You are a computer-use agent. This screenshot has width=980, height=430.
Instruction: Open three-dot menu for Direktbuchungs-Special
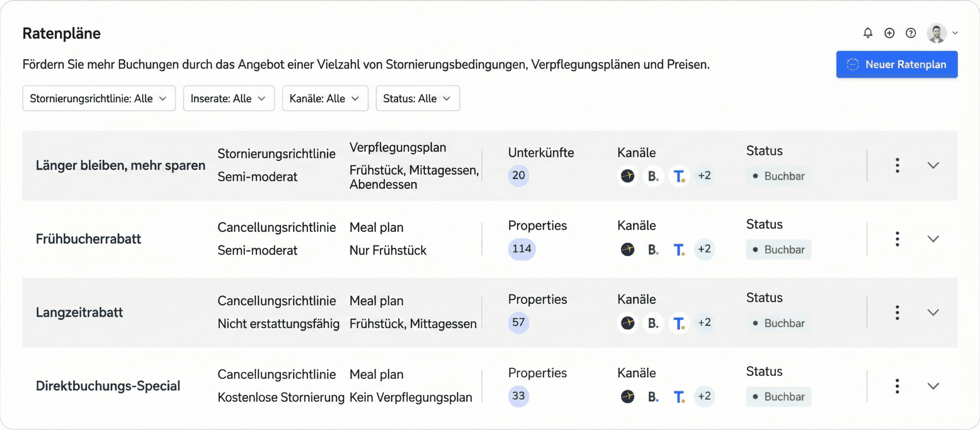[x=897, y=386]
